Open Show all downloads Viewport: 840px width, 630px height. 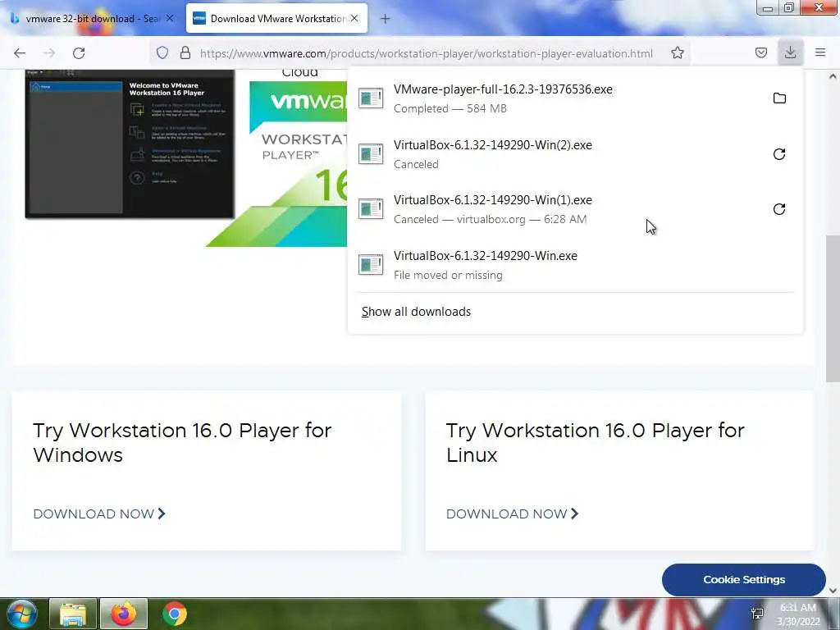point(416,312)
